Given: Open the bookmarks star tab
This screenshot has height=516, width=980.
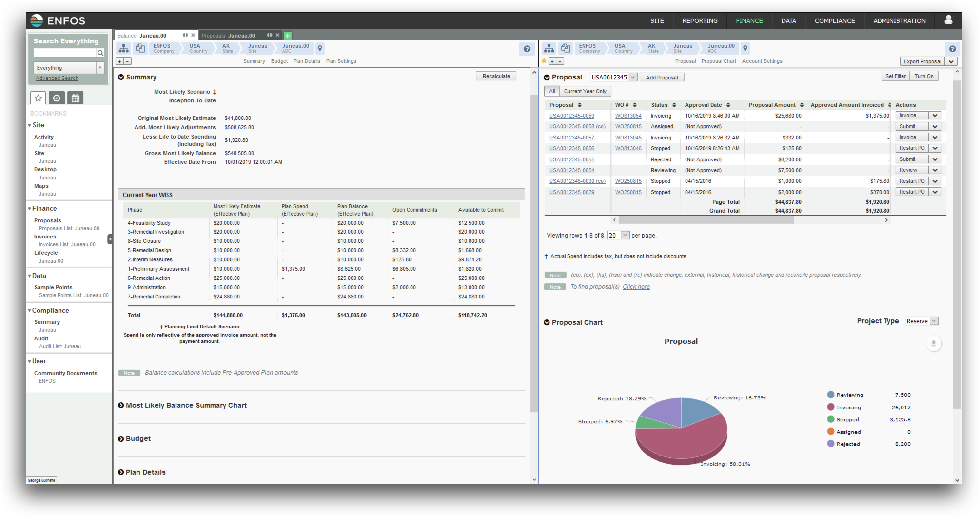Looking at the screenshot, I should [38, 98].
